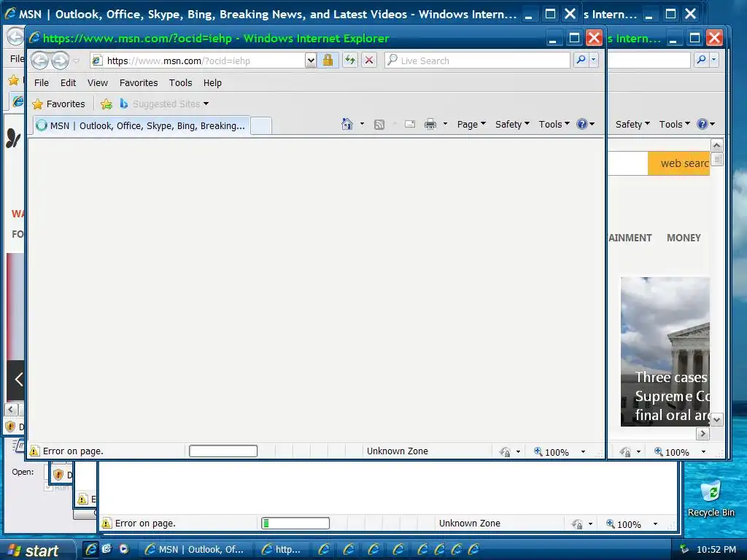747x560 pixels.
Task: Expand the Print dropdown arrow
Action: tap(446, 124)
